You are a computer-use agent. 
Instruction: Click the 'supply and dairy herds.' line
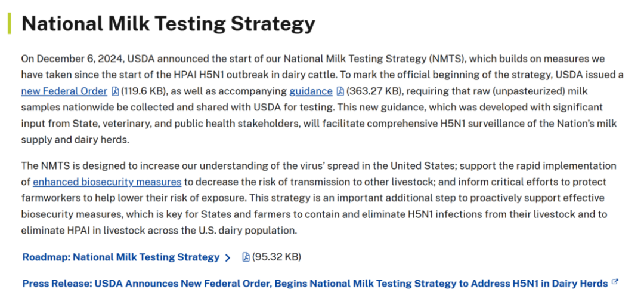75,140
